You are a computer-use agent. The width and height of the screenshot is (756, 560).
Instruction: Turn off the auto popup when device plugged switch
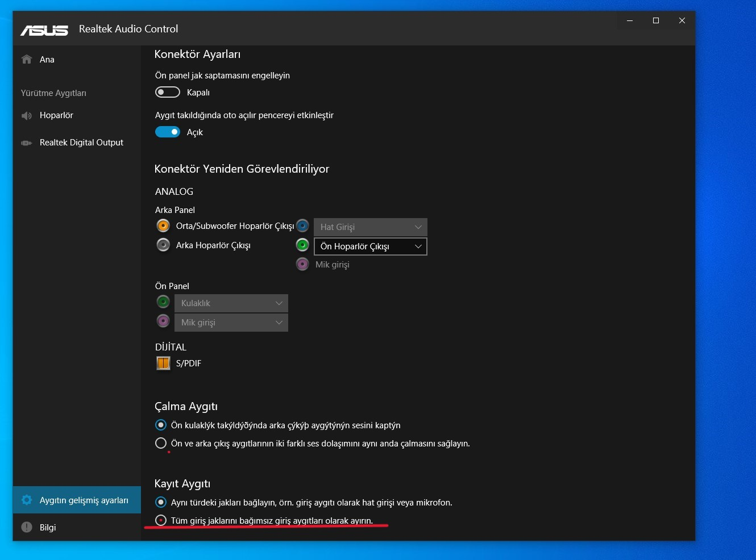(168, 132)
